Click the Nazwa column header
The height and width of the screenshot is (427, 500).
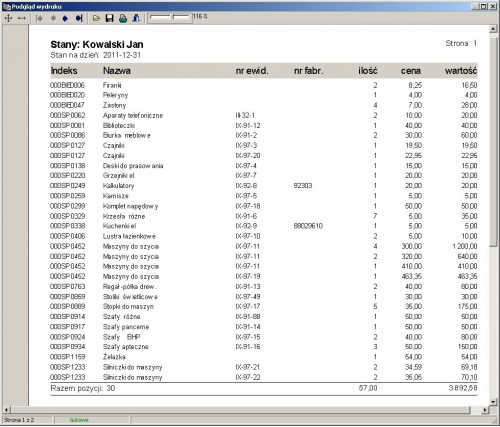(117, 71)
